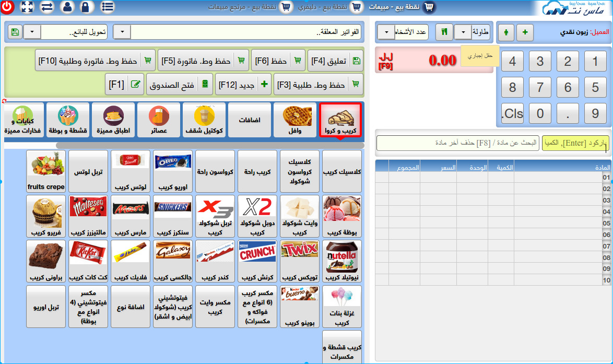
Task: Choose the دوبل شوكولا كريب X2 item
Action: 257,216
